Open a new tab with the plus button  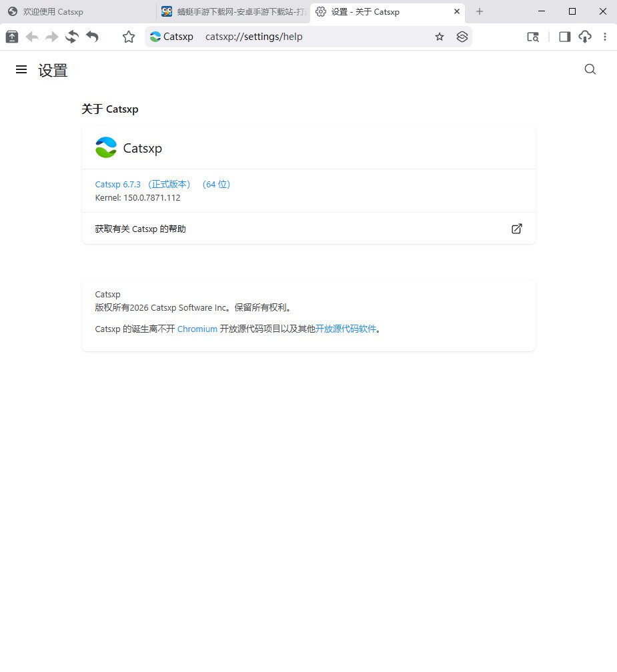click(480, 11)
